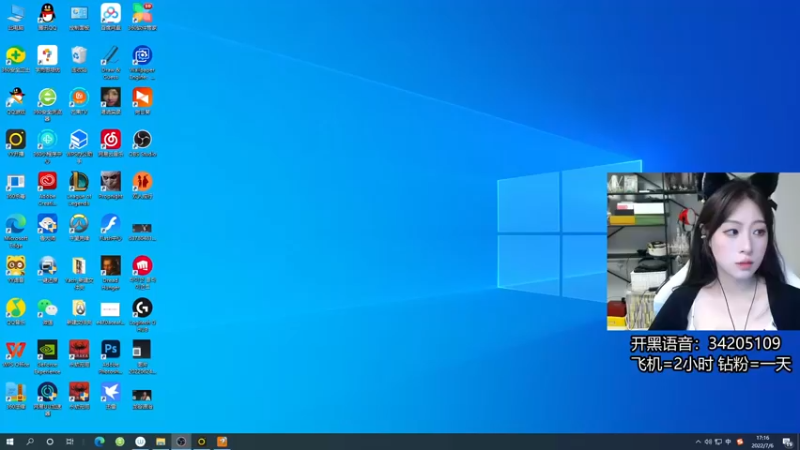Open the This PC desktop icon
The image size is (800, 450).
(16, 15)
